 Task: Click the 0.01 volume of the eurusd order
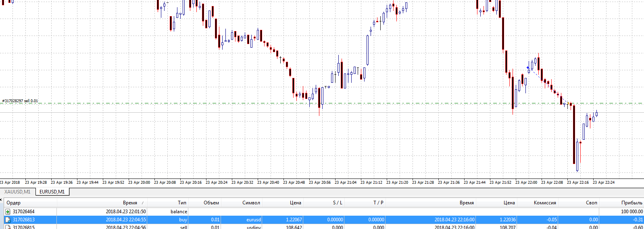pyautogui.click(x=215, y=220)
